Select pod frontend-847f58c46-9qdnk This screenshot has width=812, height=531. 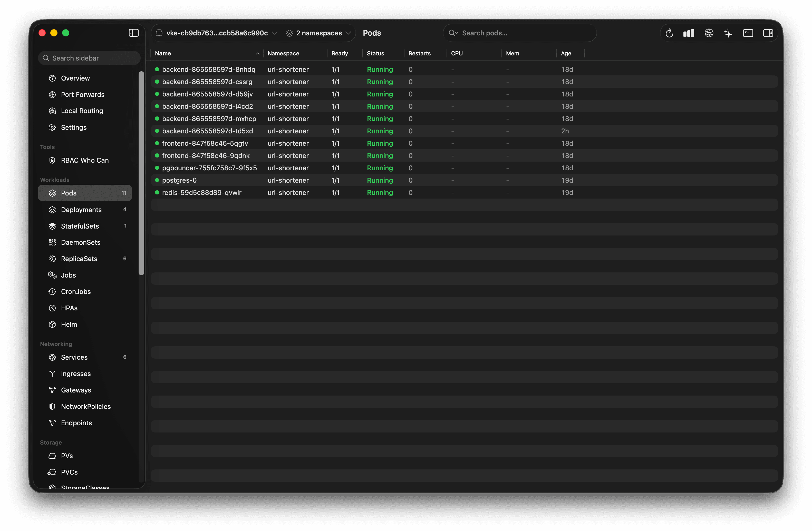[464, 155]
